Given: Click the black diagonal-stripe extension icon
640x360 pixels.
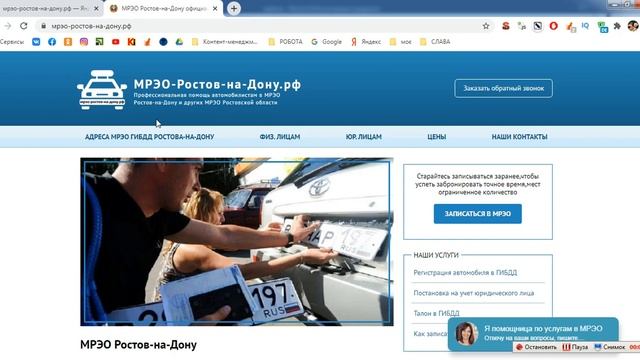Looking at the screenshot, I should 538,26.
